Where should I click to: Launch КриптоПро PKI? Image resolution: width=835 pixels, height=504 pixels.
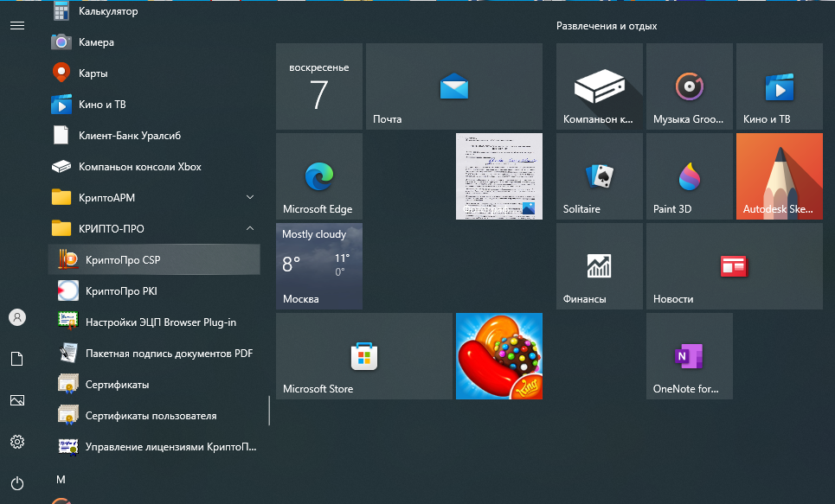[x=154, y=291]
